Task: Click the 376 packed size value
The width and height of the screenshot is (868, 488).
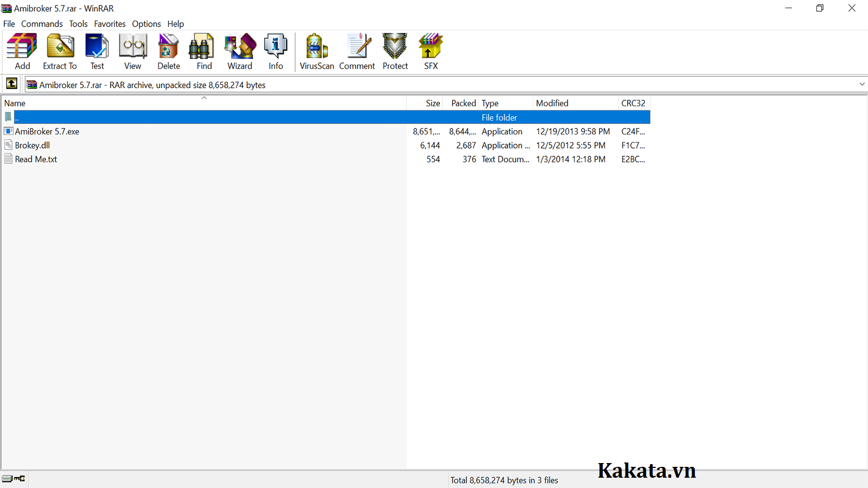Action: click(469, 159)
